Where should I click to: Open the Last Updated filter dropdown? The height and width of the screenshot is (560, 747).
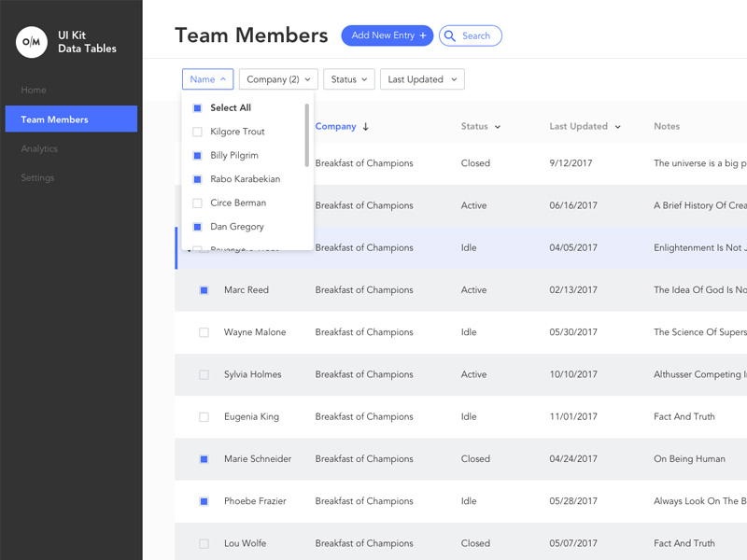422,79
